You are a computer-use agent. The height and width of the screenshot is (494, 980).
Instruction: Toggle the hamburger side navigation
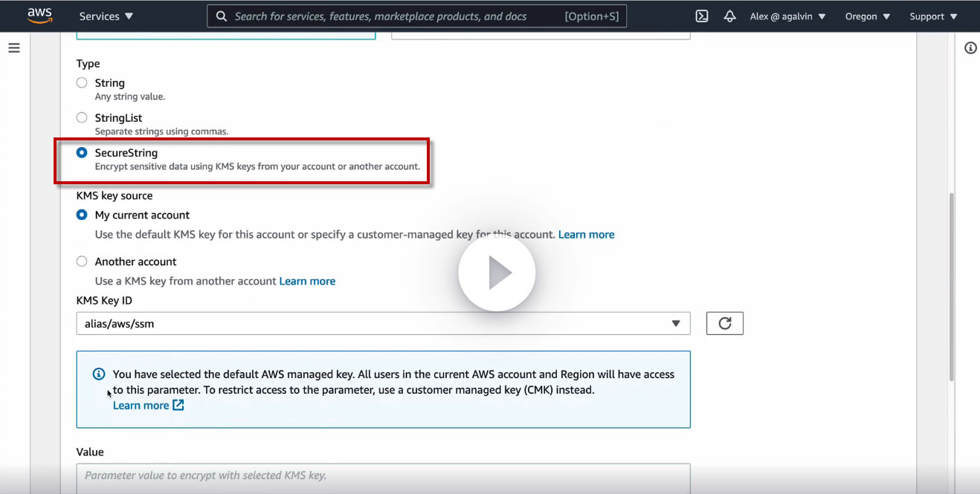(x=14, y=48)
